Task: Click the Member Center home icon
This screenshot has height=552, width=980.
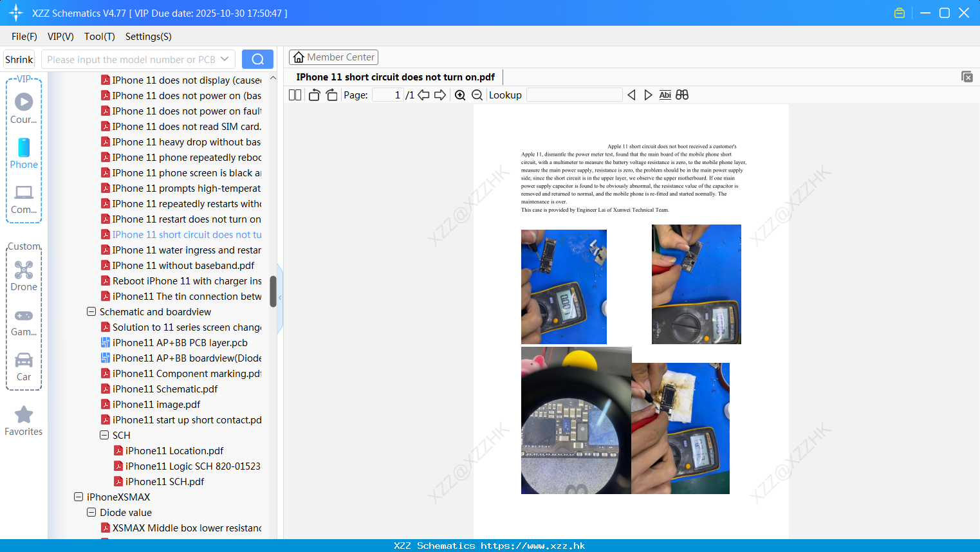Action: (299, 57)
